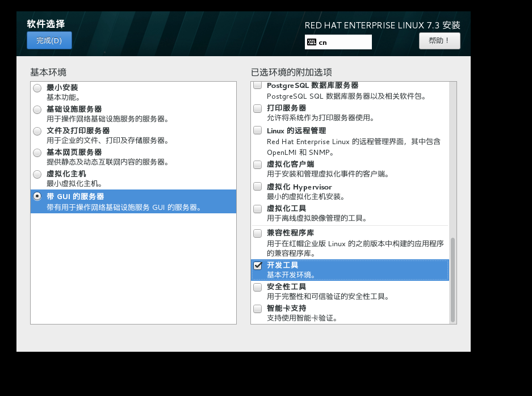Click the 用于安装和管理虚拟化事件的客户端。 description
Screen dimensions: 532x396
(328, 174)
